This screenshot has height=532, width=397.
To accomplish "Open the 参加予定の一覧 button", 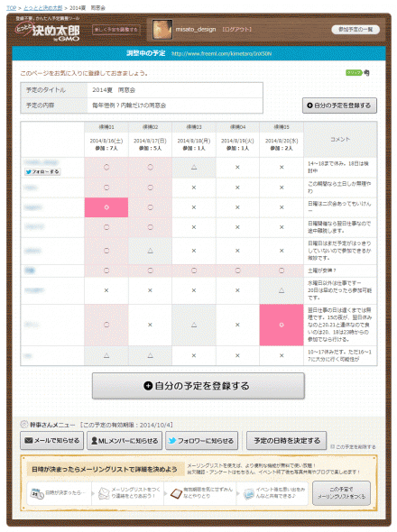I will 355,30.
